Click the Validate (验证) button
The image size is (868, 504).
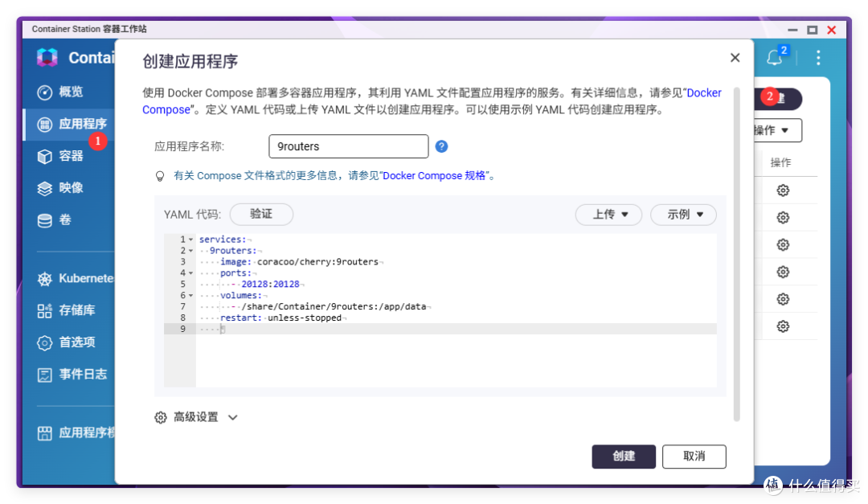[x=261, y=215]
